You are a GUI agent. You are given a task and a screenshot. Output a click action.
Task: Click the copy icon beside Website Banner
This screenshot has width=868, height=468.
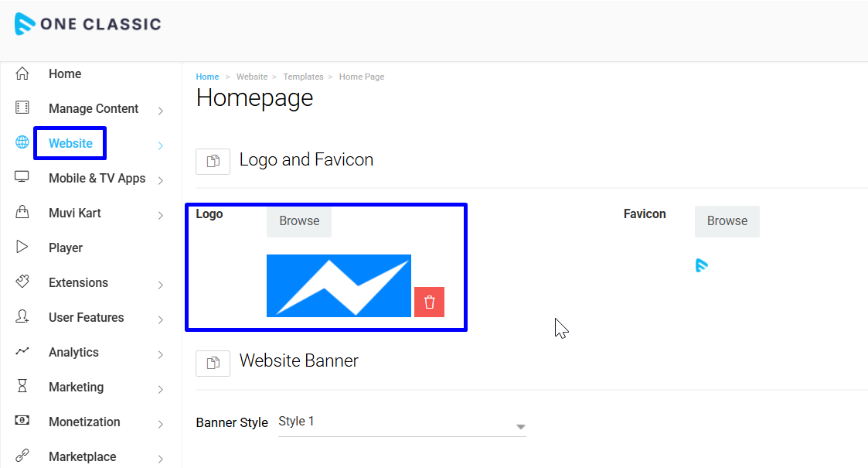tap(213, 362)
